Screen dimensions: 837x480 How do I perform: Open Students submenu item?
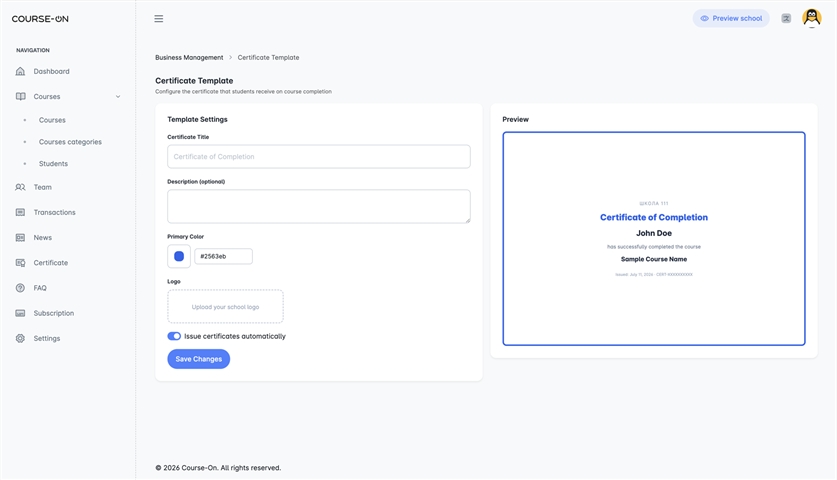[53, 164]
